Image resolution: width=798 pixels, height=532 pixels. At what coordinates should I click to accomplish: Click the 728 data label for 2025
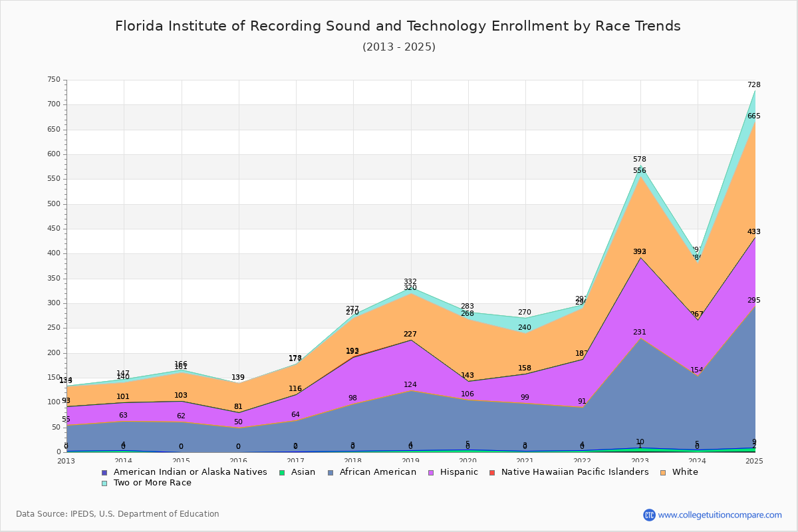(753, 84)
